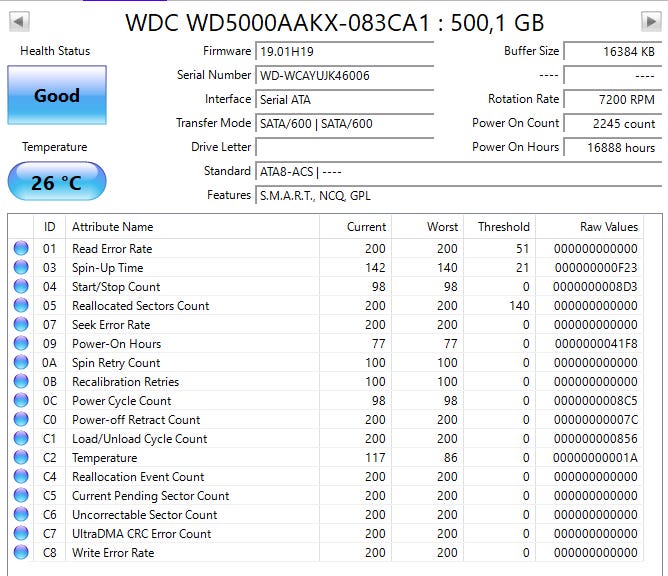Select the Power-On Hours attribute name
Image resolution: width=668 pixels, height=576 pixels.
(116, 343)
